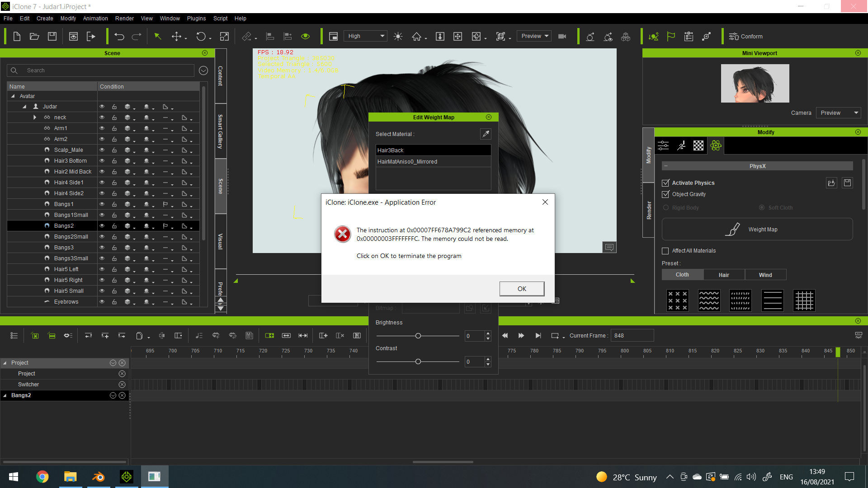The image size is (868, 488).
Task: Select the Cloth preset tab
Action: point(682,275)
